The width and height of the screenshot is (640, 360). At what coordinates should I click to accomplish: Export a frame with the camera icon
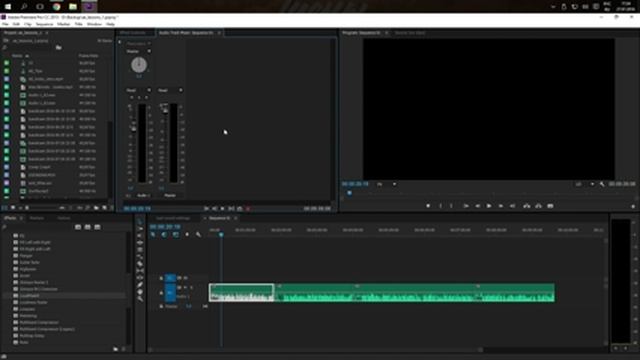coord(550,206)
